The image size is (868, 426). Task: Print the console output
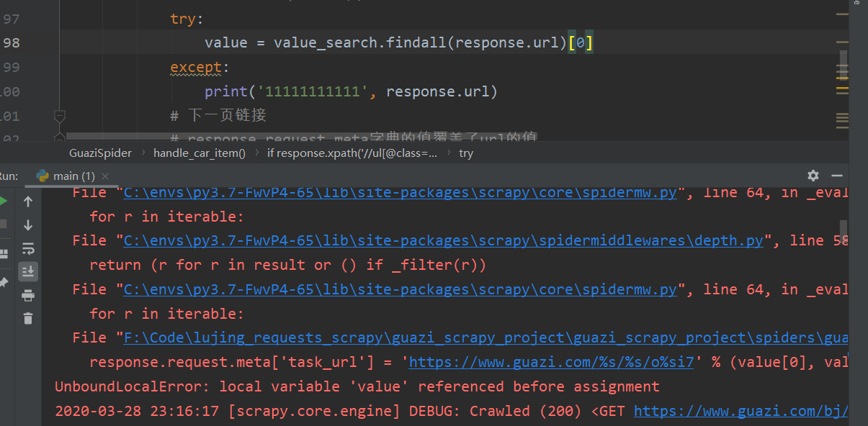(28, 295)
